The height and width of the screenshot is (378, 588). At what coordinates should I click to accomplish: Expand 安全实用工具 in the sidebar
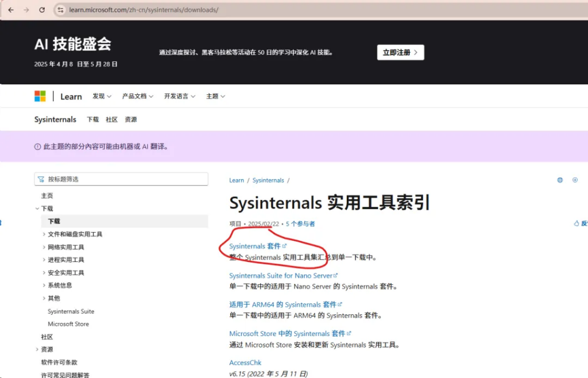click(44, 273)
